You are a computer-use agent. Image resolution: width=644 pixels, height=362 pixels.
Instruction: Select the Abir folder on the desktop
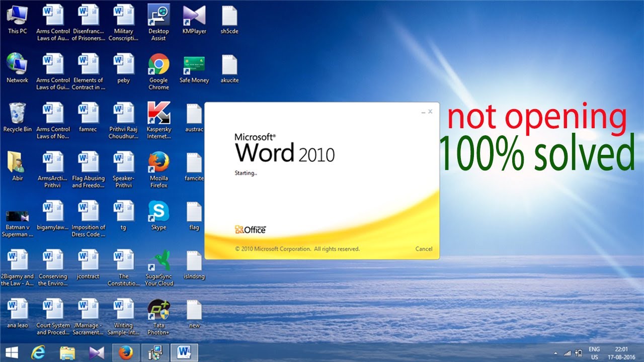[17, 166]
